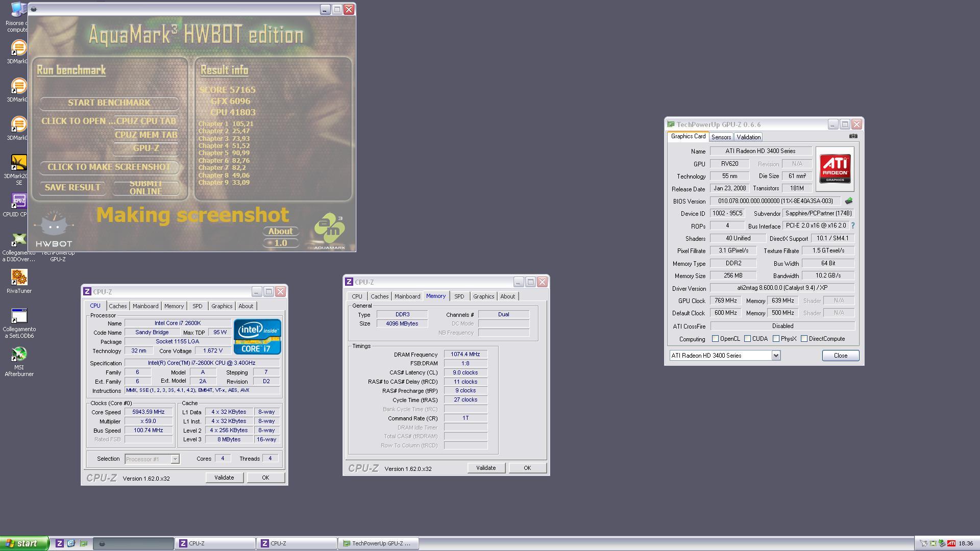Screen dimensions: 980x551
Task: Click the Core Speed value 5943.59 MHz
Action: [149, 412]
